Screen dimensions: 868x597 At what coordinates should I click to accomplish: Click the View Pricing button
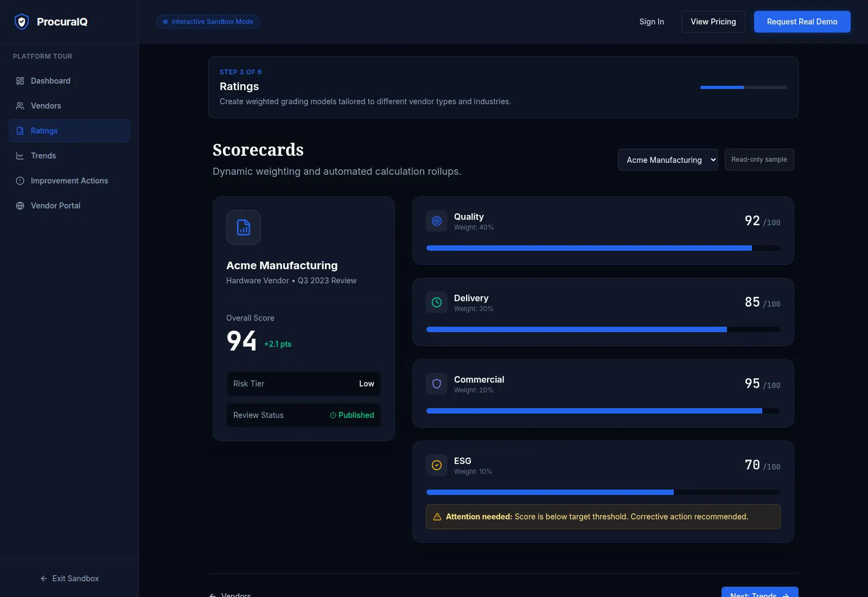(x=713, y=22)
